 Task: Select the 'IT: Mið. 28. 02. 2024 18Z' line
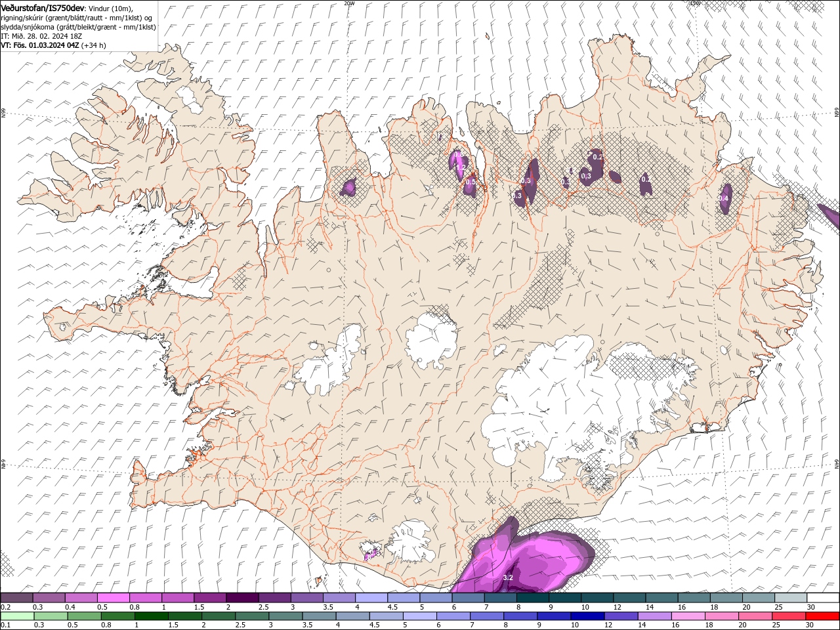41,36
